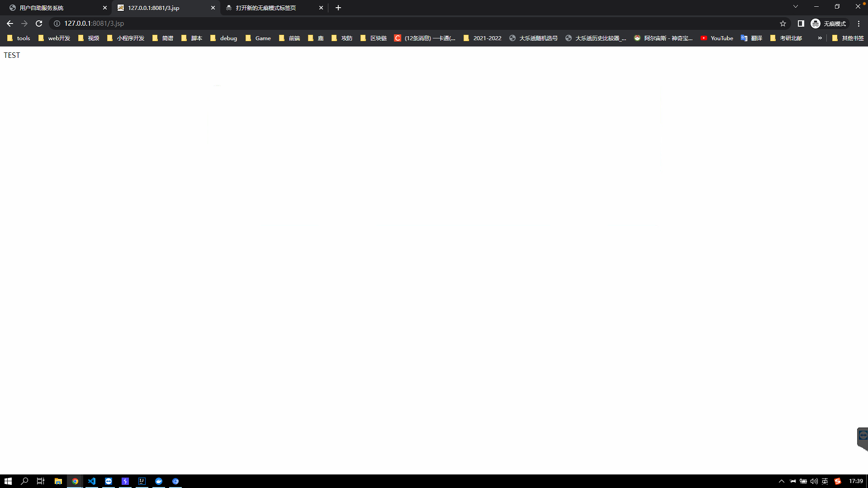Open the 其他书签 folder
Image resolution: width=868 pixels, height=488 pixels.
[848, 38]
